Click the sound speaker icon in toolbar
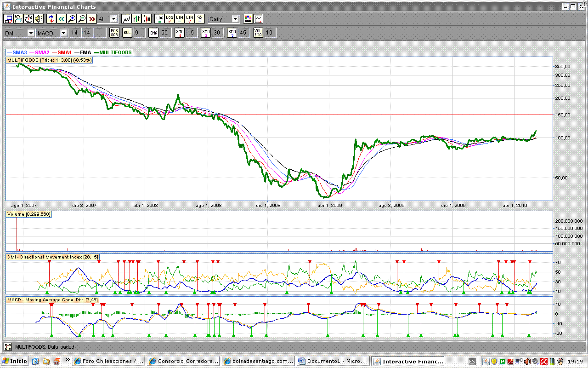This screenshot has width=588, height=368. point(38,19)
